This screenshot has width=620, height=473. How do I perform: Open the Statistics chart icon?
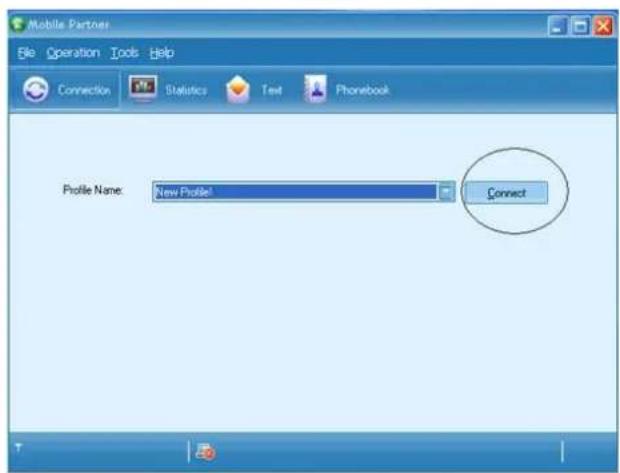143,89
